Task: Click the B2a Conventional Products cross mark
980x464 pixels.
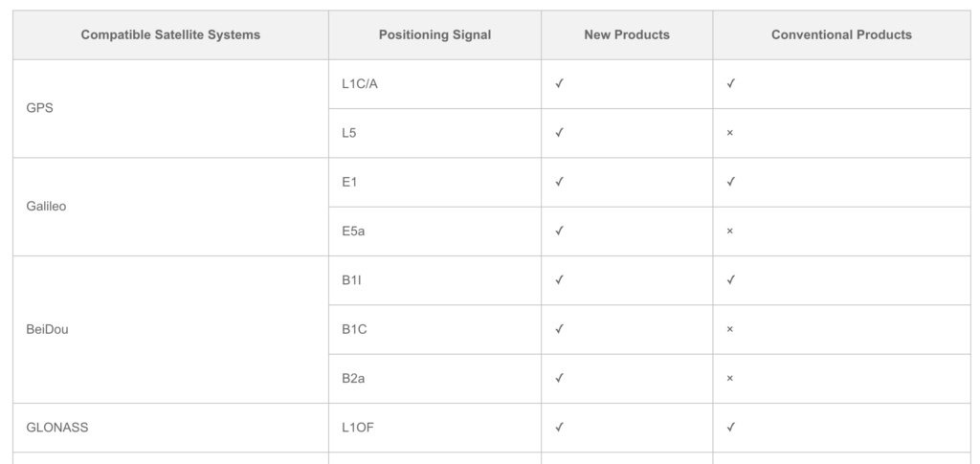Action: pos(730,379)
